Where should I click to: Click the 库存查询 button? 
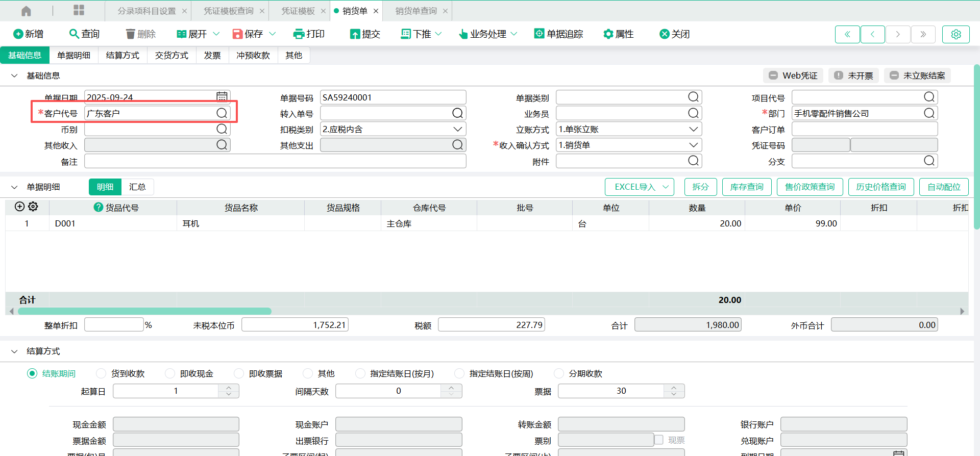(x=747, y=187)
